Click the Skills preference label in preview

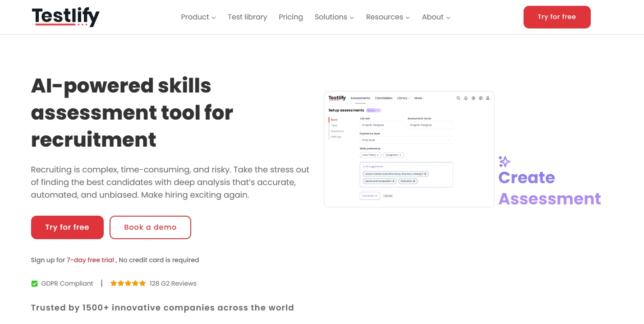click(370, 148)
